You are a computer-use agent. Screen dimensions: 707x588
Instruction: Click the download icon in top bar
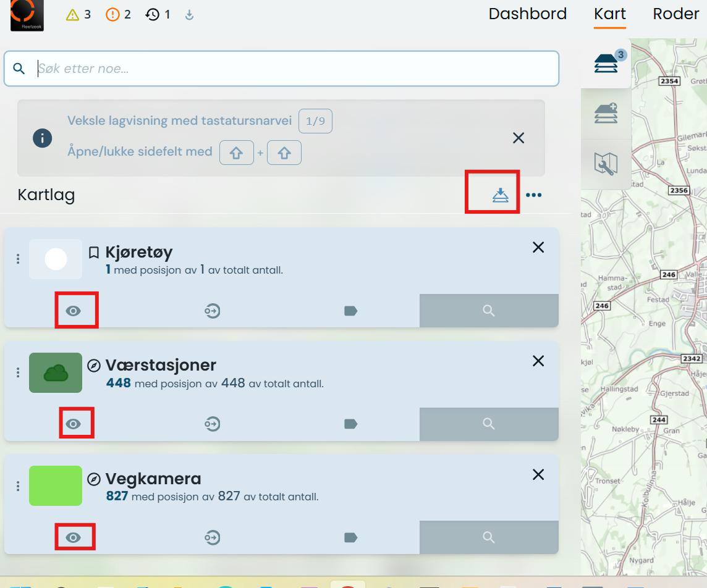click(x=189, y=15)
